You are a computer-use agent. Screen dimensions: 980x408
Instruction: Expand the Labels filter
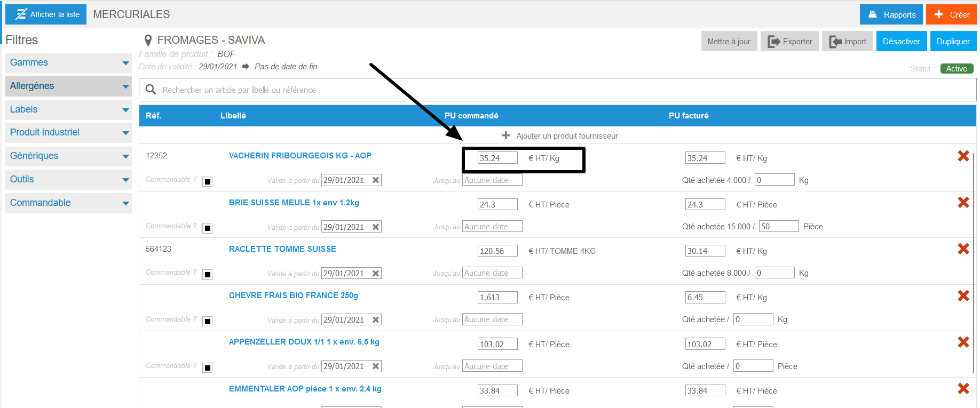coord(68,109)
